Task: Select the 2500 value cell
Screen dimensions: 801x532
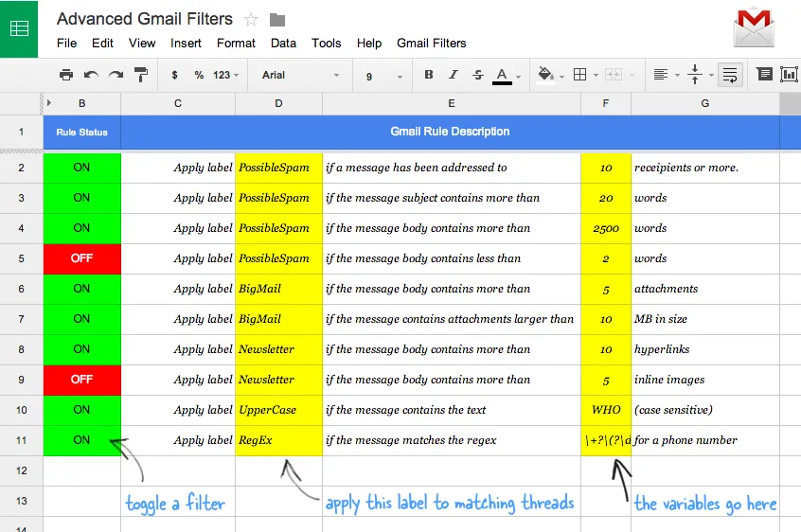Action: point(606,228)
